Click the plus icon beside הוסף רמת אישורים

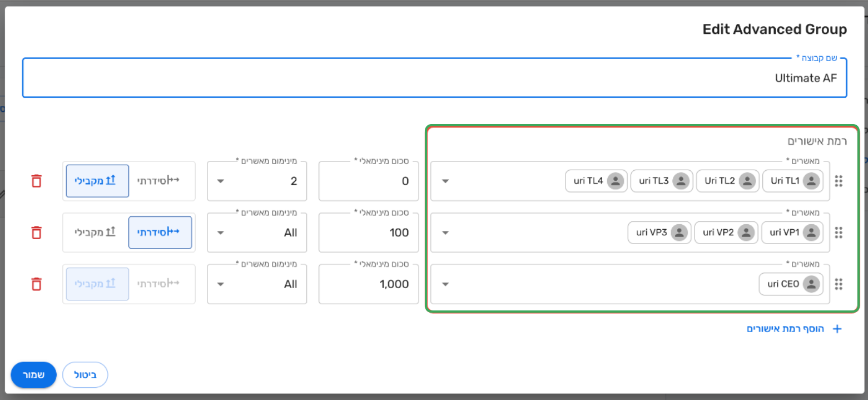click(837, 329)
